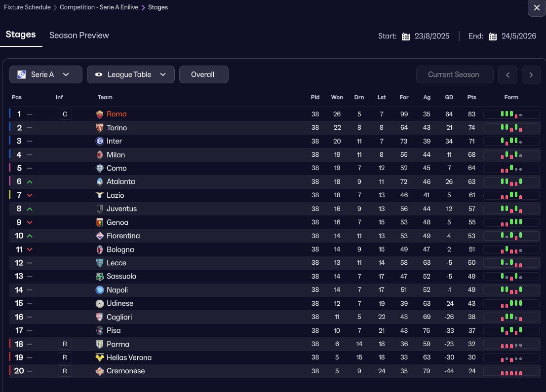The height and width of the screenshot is (392, 546).
Task: Sort table by Pts column header
Action: pyautogui.click(x=471, y=97)
